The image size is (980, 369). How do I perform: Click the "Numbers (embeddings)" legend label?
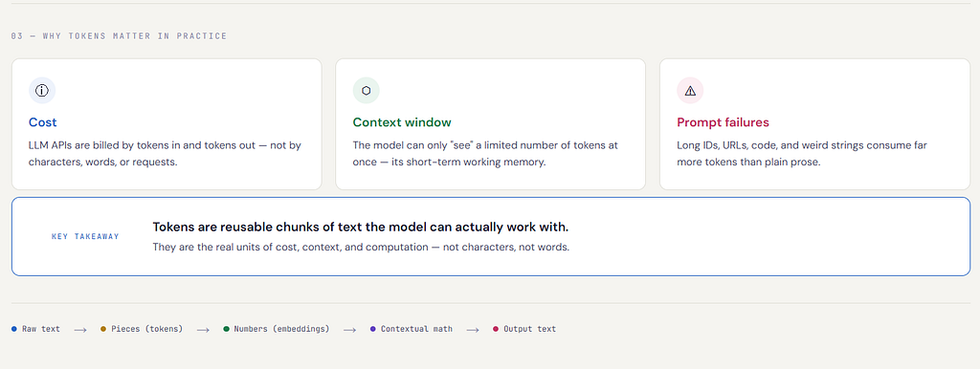click(x=281, y=329)
